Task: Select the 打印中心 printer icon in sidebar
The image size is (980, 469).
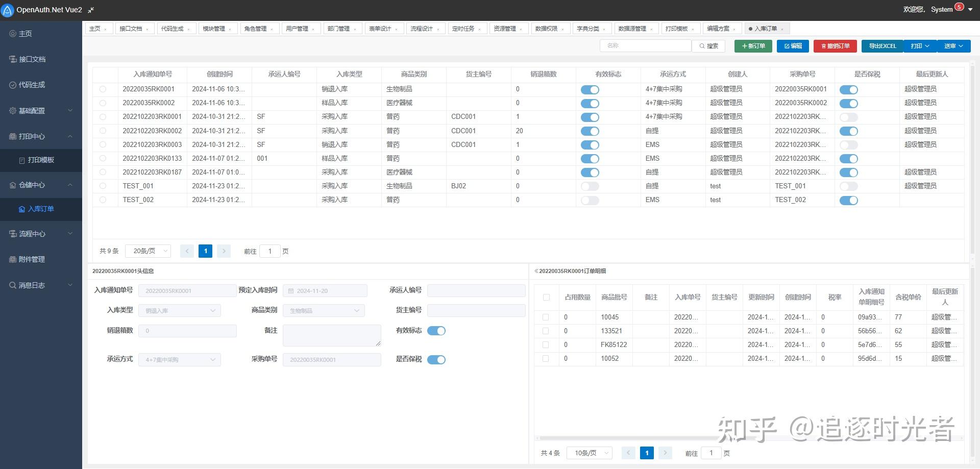Action: [12, 136]
